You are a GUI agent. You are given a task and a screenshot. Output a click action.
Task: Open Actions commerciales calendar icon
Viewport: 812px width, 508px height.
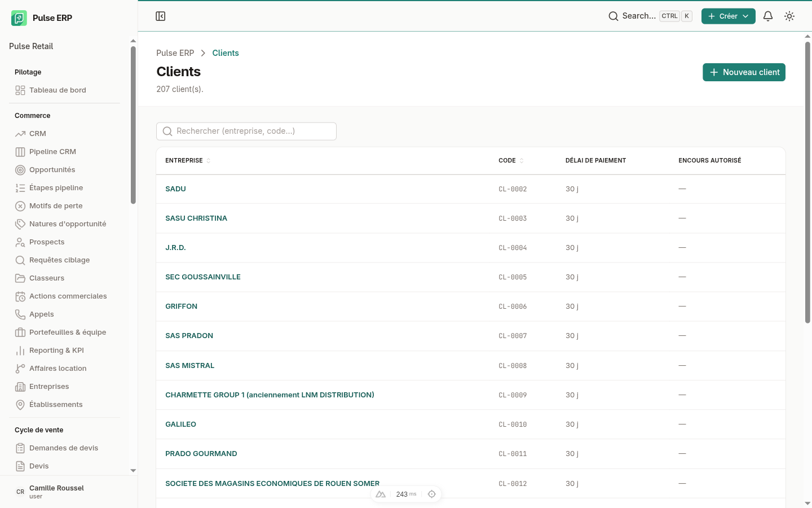click(20, 296)
